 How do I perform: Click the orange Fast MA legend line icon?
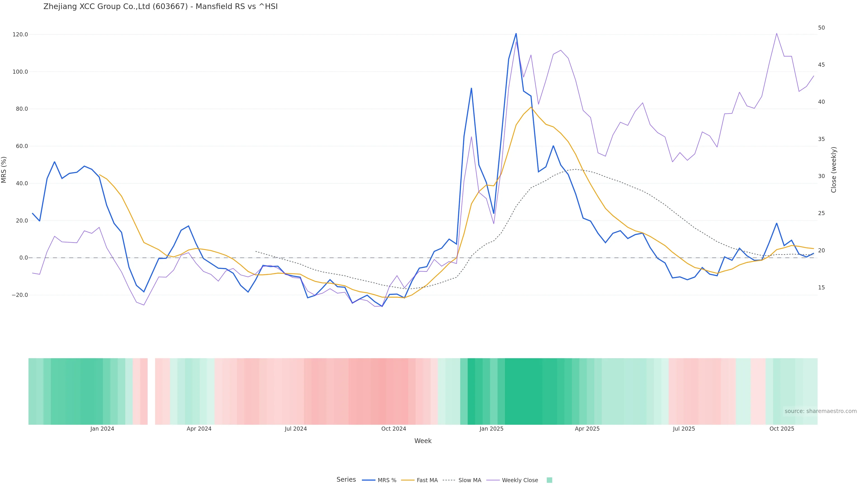408,480
